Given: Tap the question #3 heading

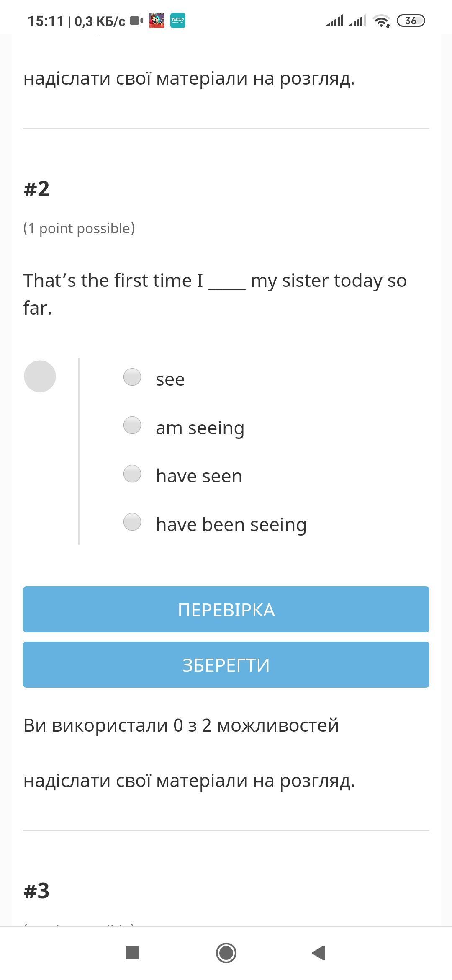Looking at the screenshot, I should (36, 891).
